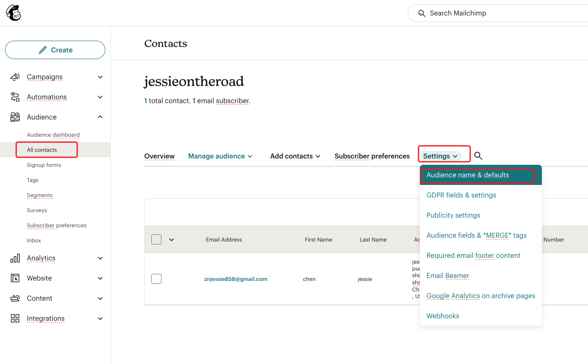Click the last name cell "jessie"
588x364 pixels.
[x=365, y=279]
